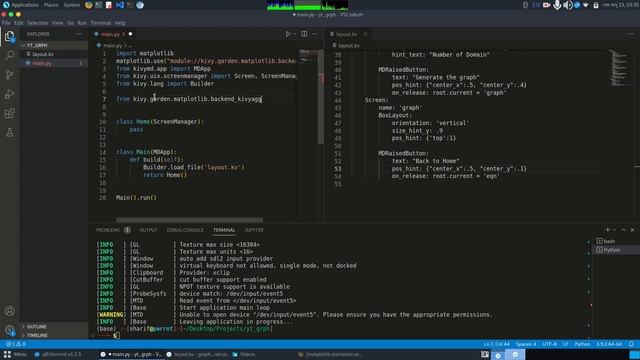This screenshot has width=640, height=360.
Task: Open the File menu
Action: click(6, 23)
